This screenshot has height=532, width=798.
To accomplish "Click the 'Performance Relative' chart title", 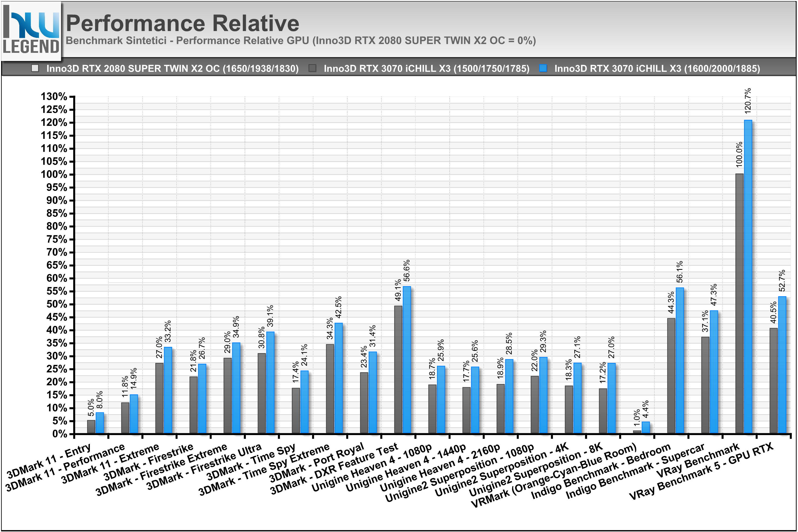I will (182, 23).
